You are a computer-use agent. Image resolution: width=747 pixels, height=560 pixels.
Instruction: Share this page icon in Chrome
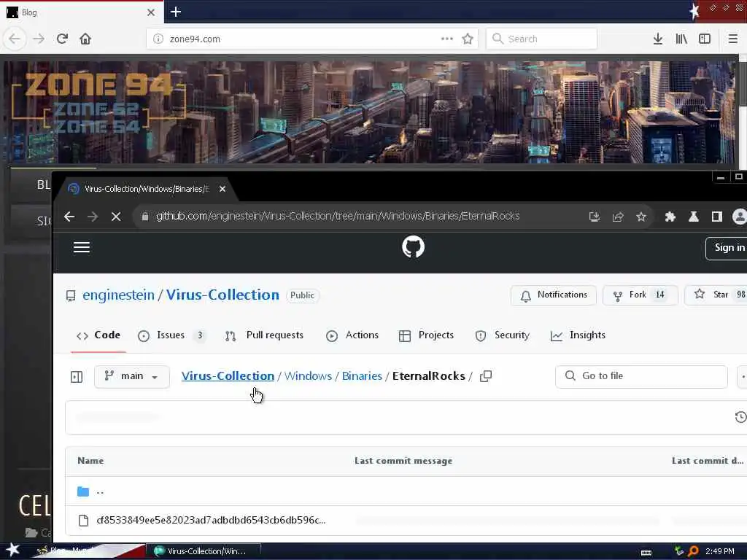pyautogui.click(x=618, y=217)
